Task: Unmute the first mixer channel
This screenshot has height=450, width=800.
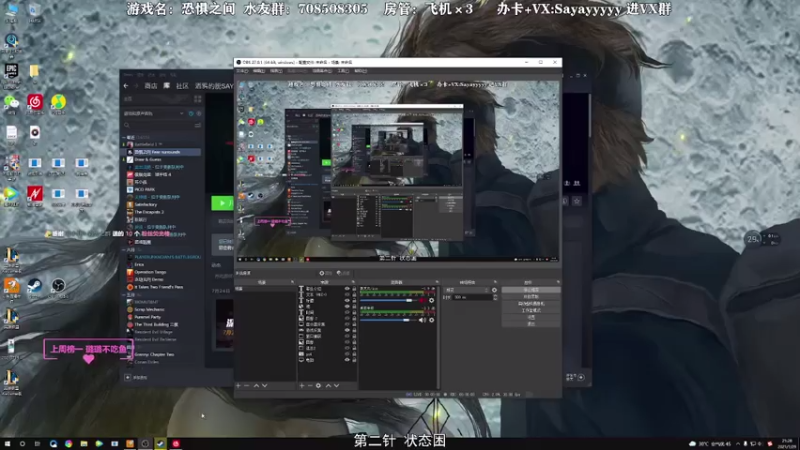Action: point(422,301)
